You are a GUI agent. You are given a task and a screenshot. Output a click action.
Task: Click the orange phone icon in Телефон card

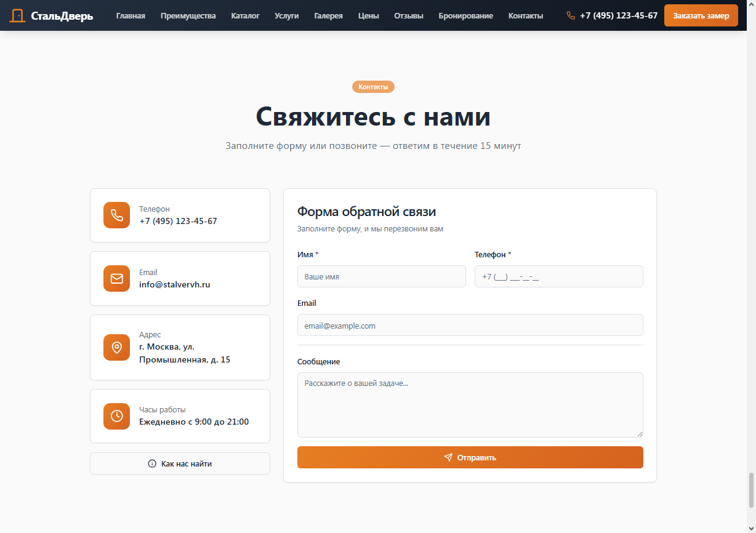[x=116, y=215]
